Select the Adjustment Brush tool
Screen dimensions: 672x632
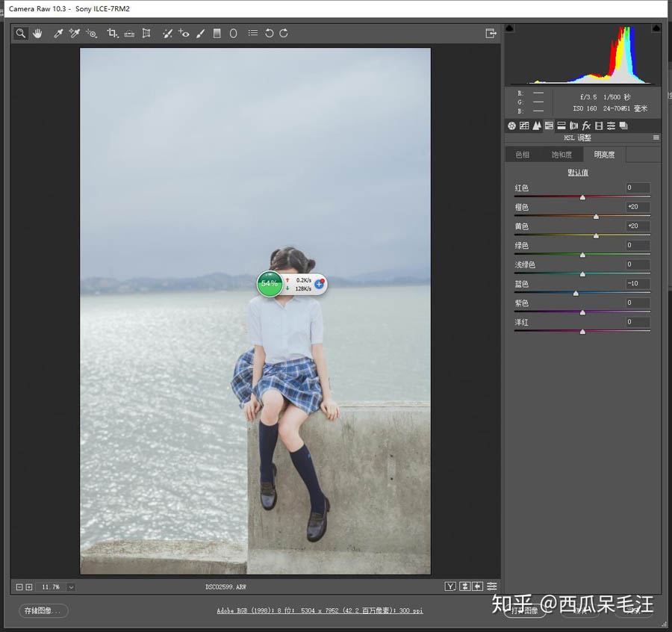199,33
